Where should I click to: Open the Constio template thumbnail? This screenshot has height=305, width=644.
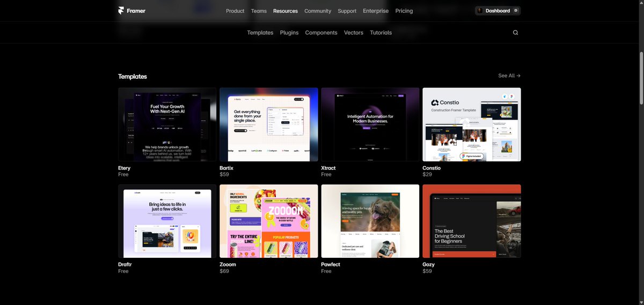(x=472, y=124)
